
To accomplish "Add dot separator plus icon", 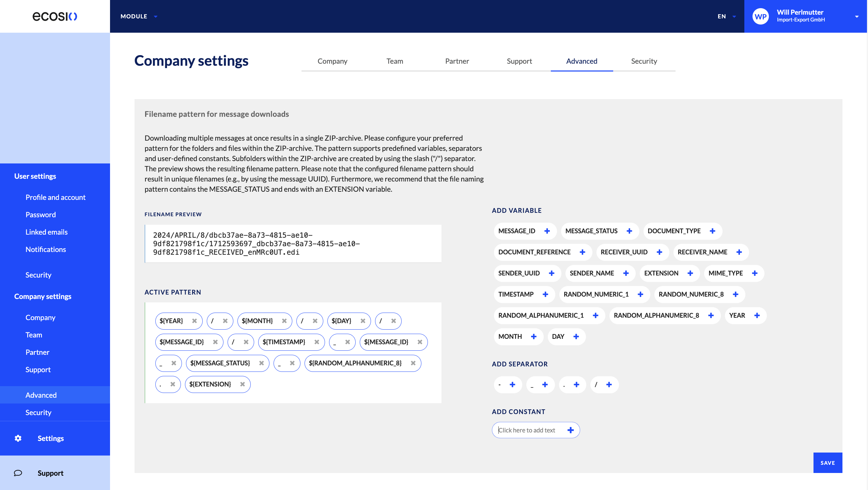I will point(576,384).
